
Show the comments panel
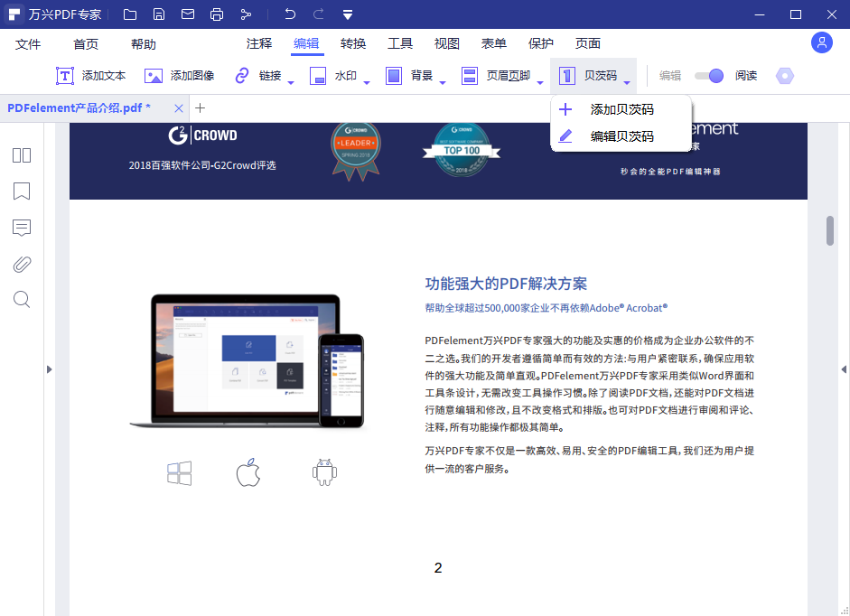(21, 228)
